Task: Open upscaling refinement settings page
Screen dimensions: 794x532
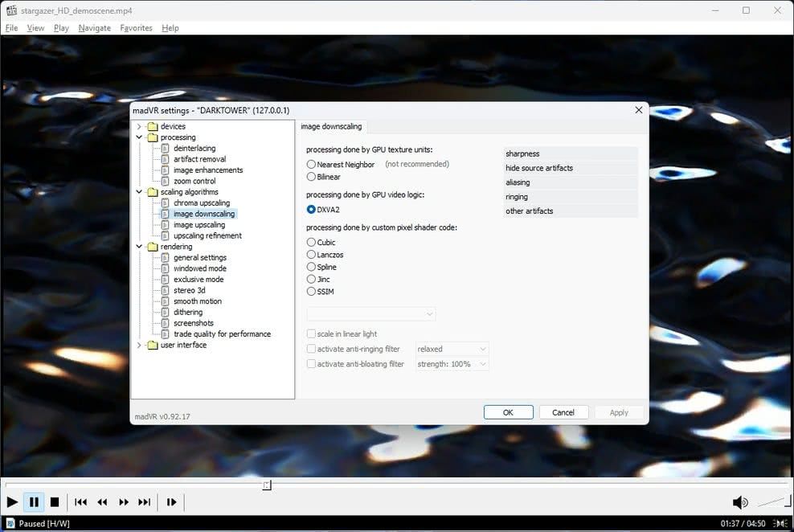Action: (207, 236)
